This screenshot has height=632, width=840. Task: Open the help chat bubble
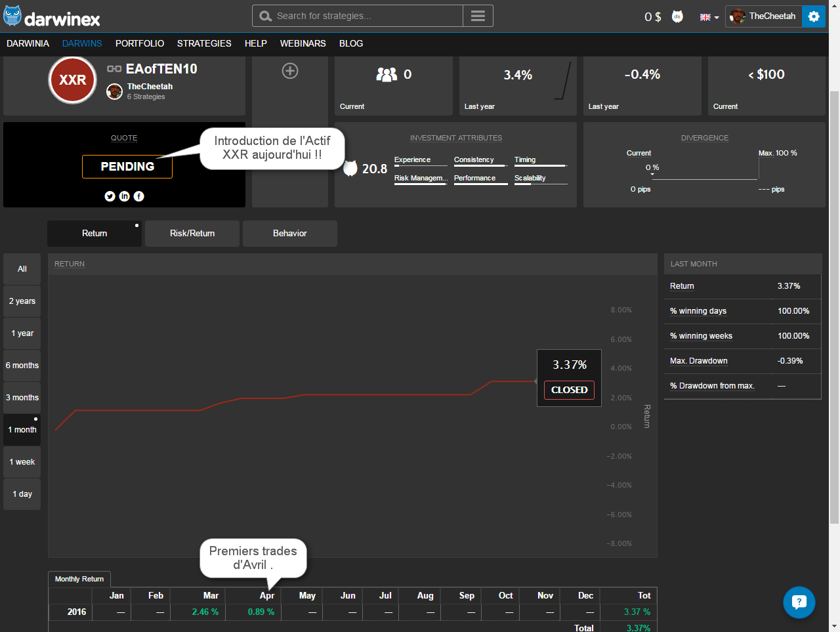[799, 602]
